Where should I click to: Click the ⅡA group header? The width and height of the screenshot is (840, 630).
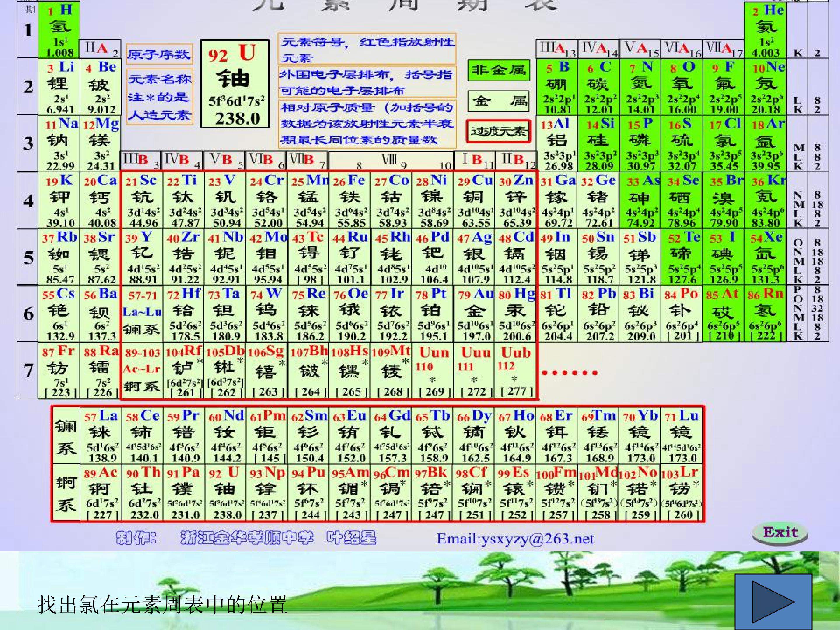[101, 49]
